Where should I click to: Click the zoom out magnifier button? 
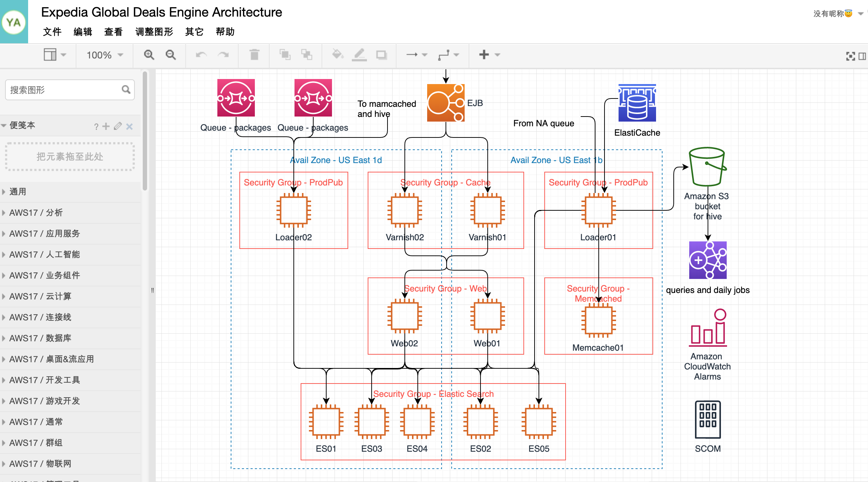coord(170,54)
